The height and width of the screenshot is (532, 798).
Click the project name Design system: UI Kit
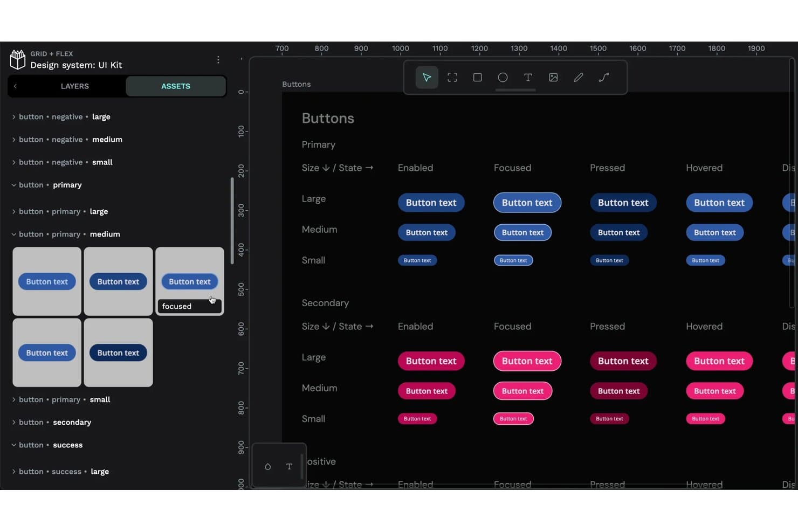click(x=76, y=65)
